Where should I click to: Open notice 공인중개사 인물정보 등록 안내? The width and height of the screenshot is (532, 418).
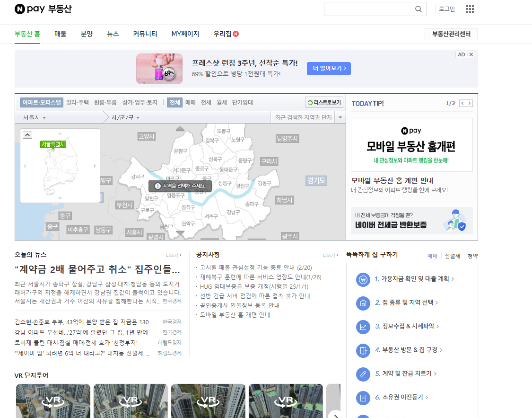tap(240, 305)
